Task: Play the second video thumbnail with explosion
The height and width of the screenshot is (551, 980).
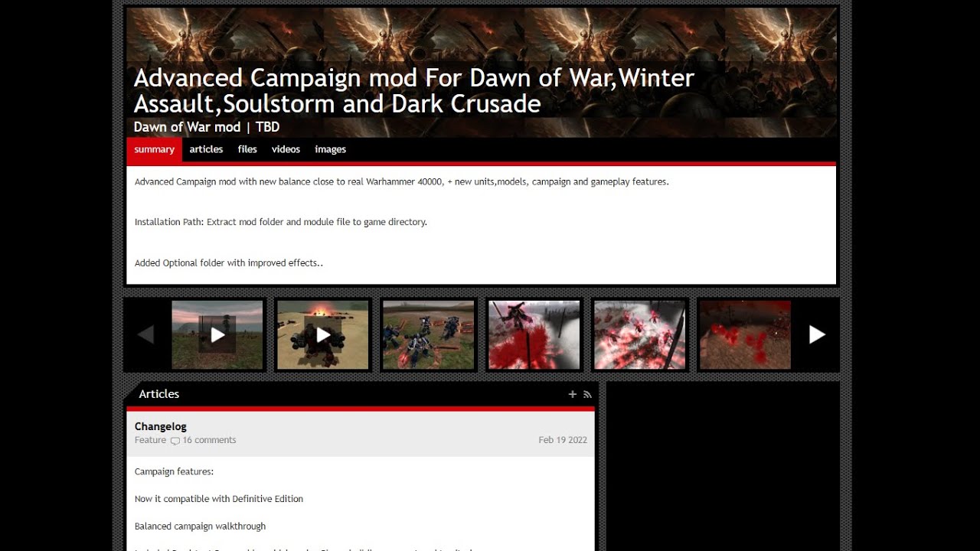Action: click(x=323, y=334)
